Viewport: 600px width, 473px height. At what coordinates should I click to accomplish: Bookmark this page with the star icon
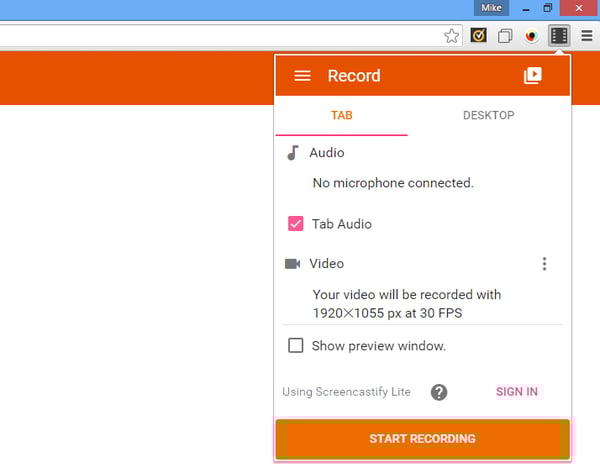[452, 36]
